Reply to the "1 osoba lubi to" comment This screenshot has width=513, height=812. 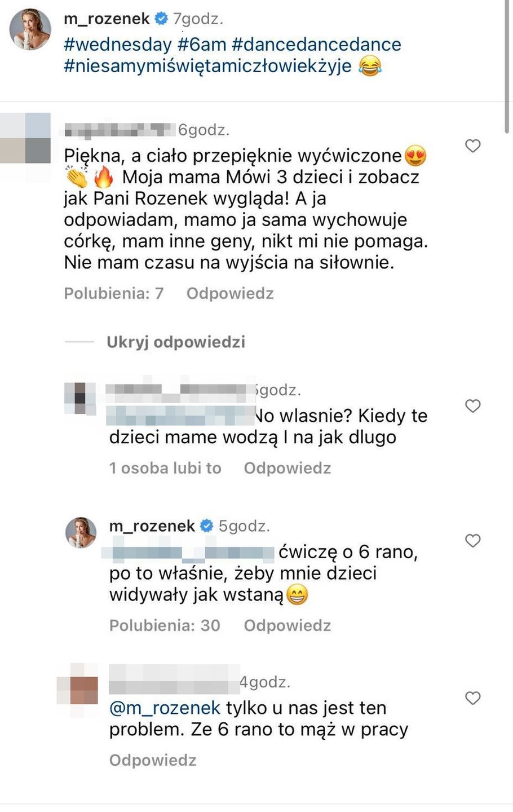pyautogui.click(x=287, y=469)
